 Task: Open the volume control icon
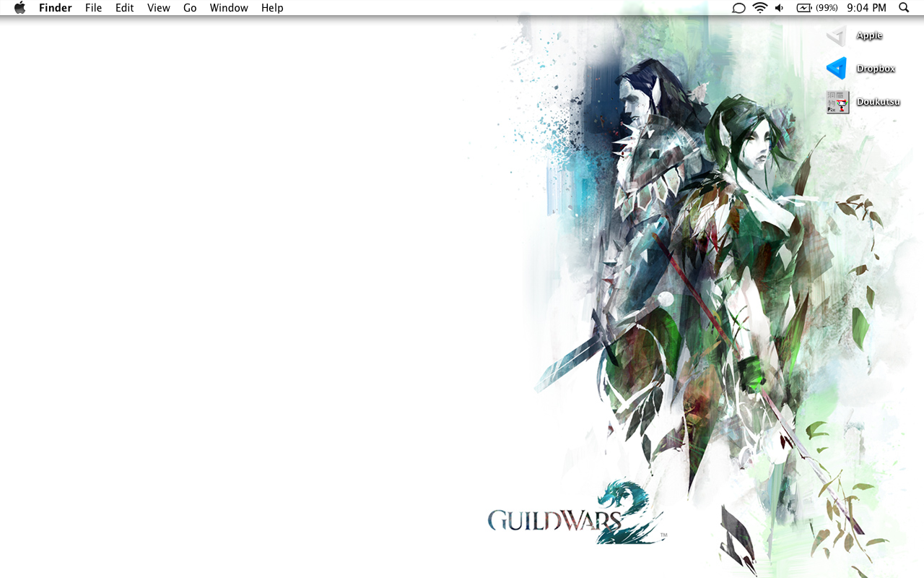click(780, 8)
